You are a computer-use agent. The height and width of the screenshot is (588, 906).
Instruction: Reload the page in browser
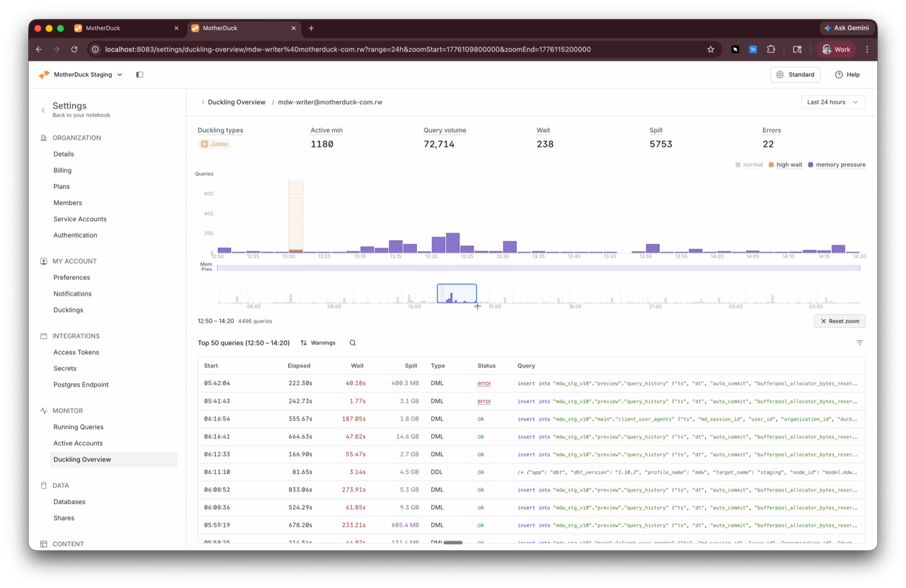pyautogui.click(x=74, y=49)
